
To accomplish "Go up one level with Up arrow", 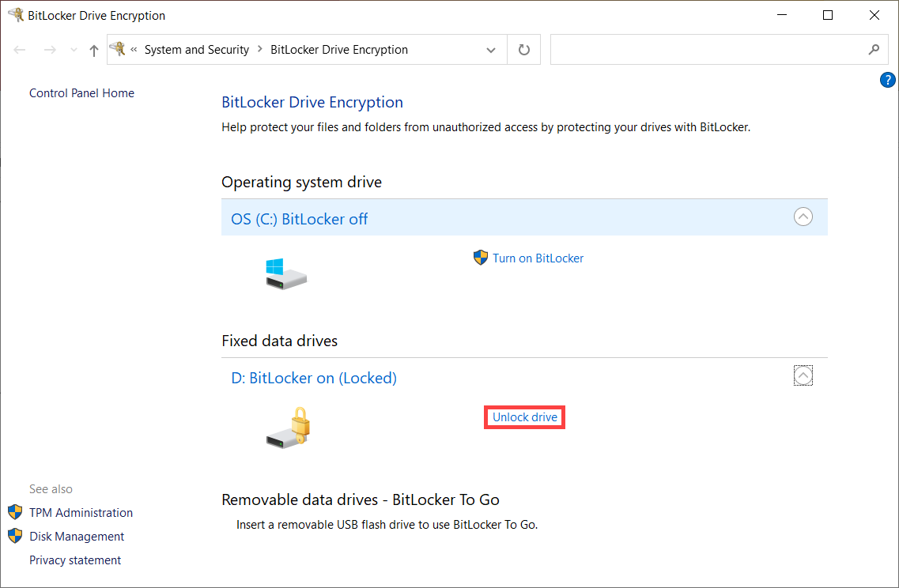I will coord(94,50).
